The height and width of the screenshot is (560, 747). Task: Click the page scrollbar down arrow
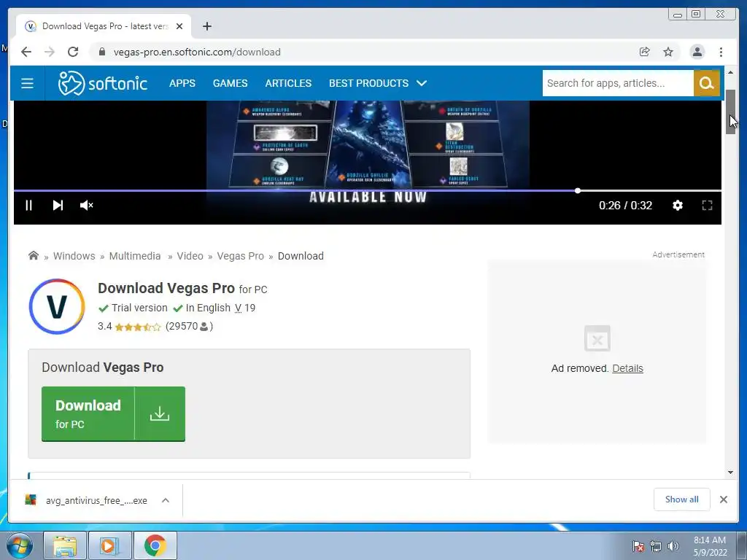730,472
